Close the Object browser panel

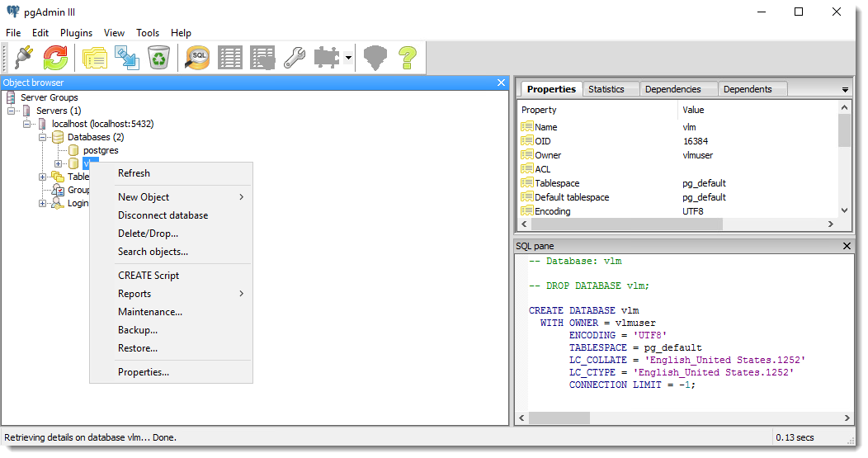[501, 83]
